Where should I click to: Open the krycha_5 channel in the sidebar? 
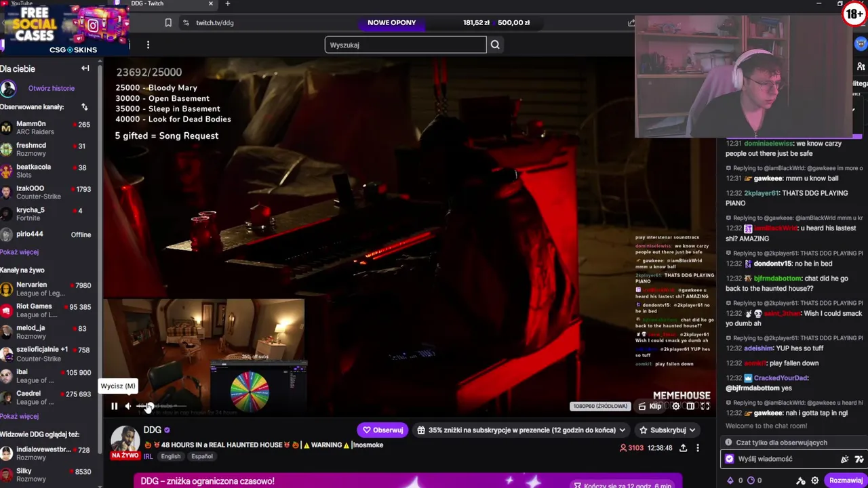click(x=47, y=213)
